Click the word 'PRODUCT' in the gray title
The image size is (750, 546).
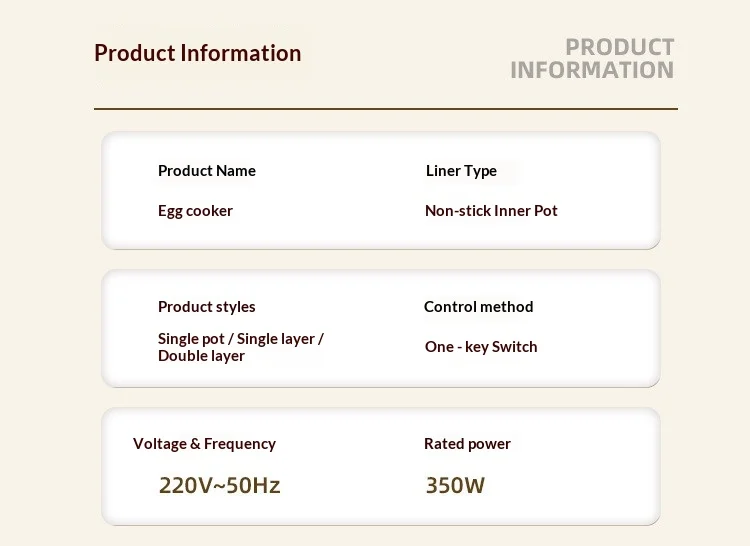pos(620,47)
